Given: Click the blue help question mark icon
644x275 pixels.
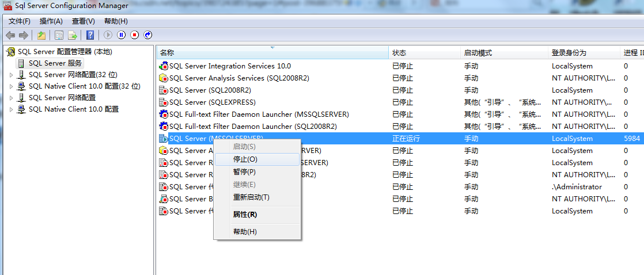Looking at the screenshot, I should pos(90,35).
